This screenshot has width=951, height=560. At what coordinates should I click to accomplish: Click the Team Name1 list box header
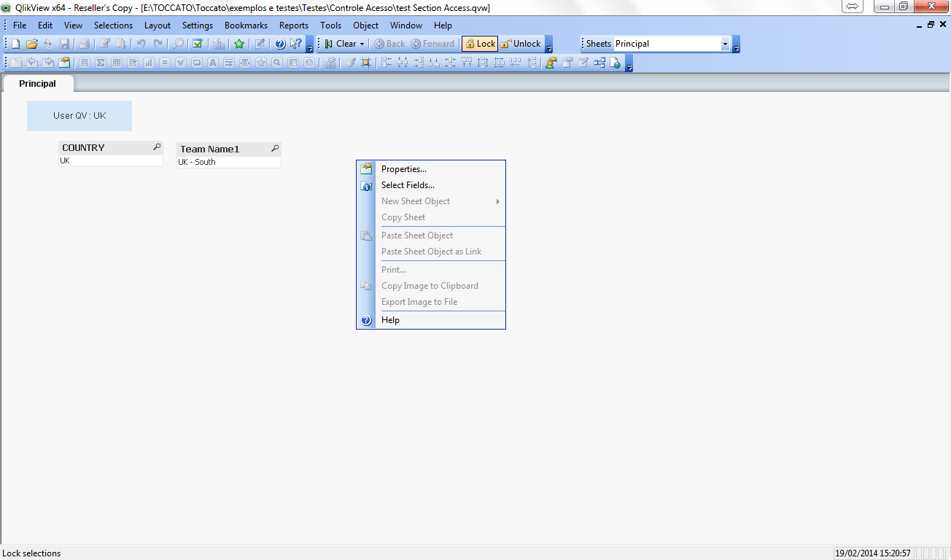point(229,149)
